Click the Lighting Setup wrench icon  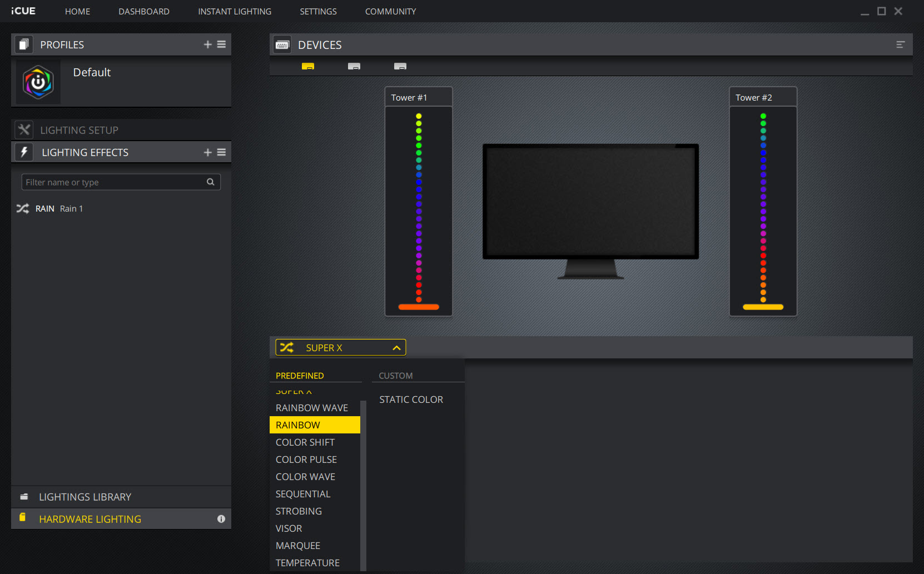[24, 129]
